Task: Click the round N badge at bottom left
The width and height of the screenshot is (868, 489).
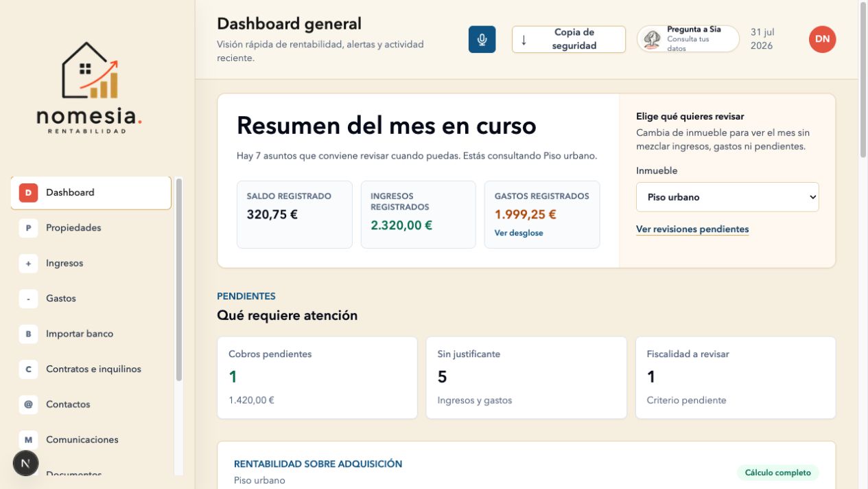Action: coord(25,464)
